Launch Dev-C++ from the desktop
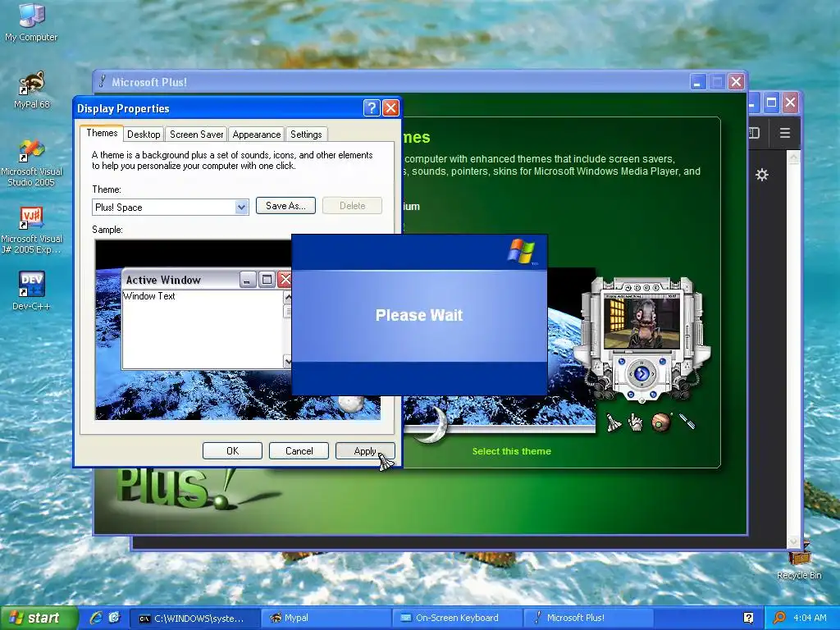This screenshot has width=840, height=630. (x=31, y=291)
